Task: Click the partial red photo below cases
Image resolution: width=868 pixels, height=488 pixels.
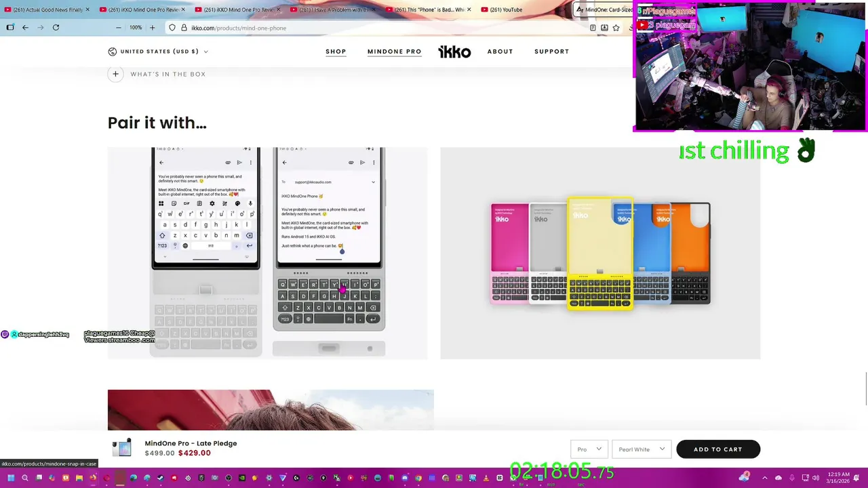Action: pos(271,410)
